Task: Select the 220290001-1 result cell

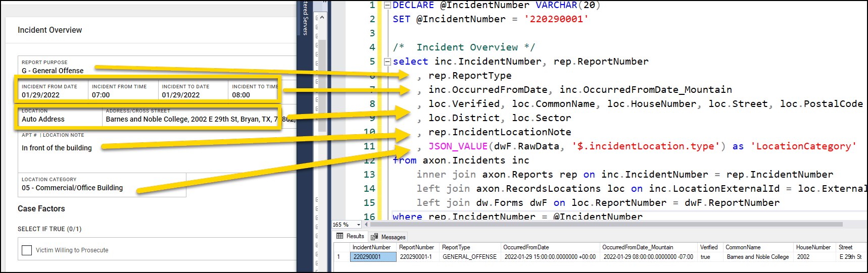Action: pos(418,257)
